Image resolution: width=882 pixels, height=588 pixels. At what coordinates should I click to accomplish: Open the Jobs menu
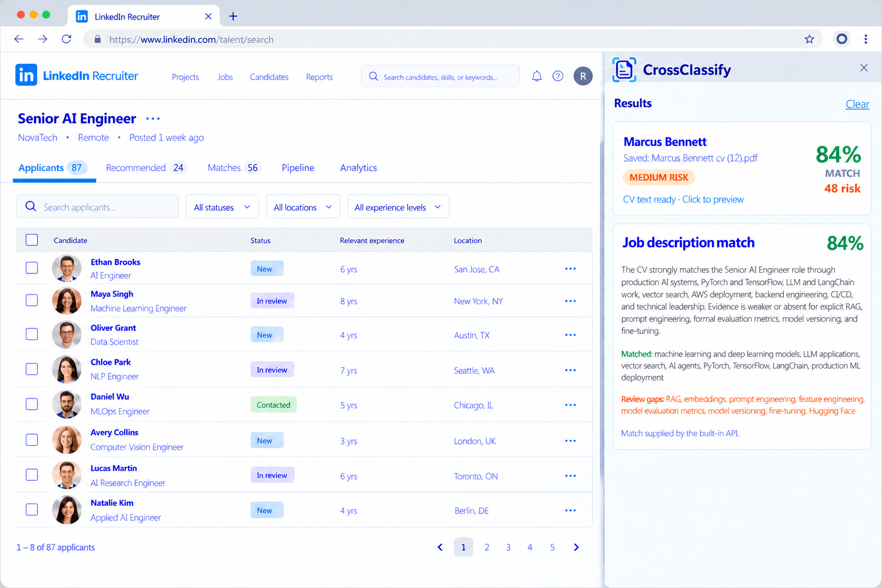[x=225, y=77]
